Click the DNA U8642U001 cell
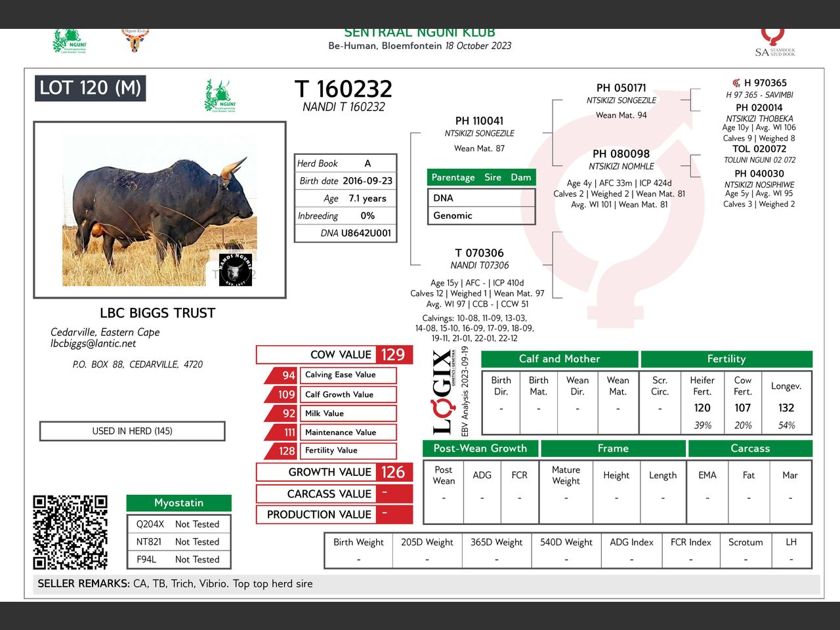840x630 pixels. click(346, 233)
